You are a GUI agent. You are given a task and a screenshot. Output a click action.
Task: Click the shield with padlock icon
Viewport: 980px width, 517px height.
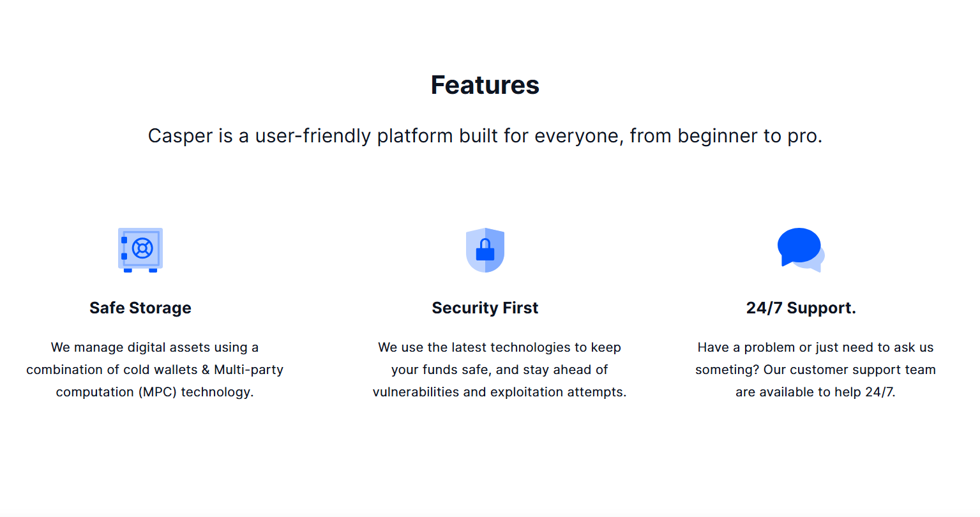pyautogui.click(x=485, y=250)
